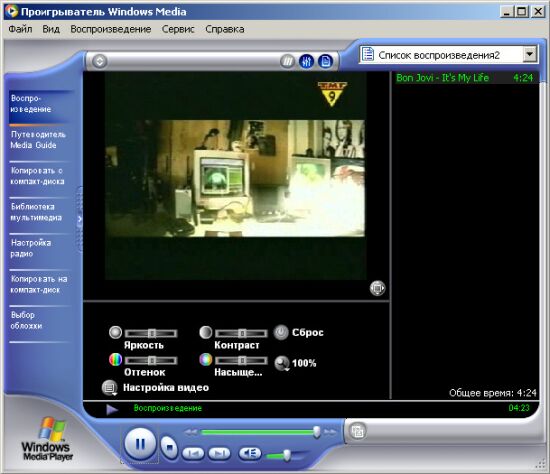Click the saturation color icon beside Насыще...
Screen dimensions: 550x474
(206, 360)
